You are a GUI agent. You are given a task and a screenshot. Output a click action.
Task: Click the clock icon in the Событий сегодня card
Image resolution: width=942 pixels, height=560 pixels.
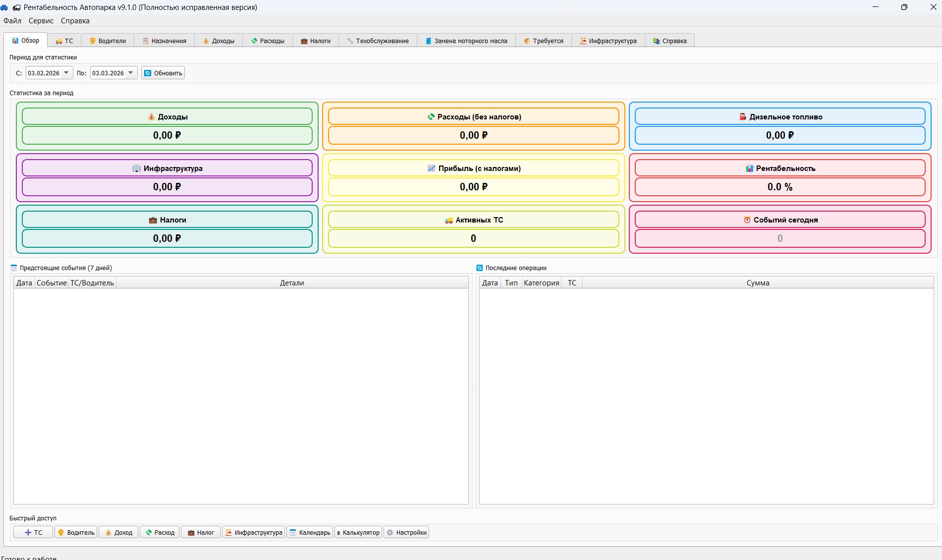[747, 220]
